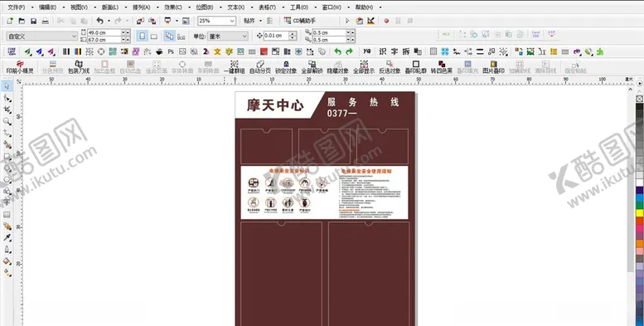Select the Polygon tool
644x326 pixels.
click(x=7, y=180)
